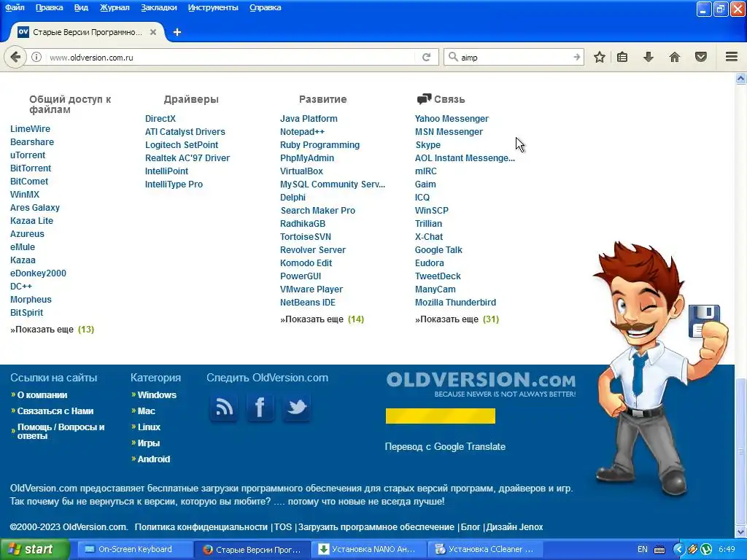Viewport: 747px width, 560px height.
Task: Open the hamburger menu icon
Action: coord(732,57)
